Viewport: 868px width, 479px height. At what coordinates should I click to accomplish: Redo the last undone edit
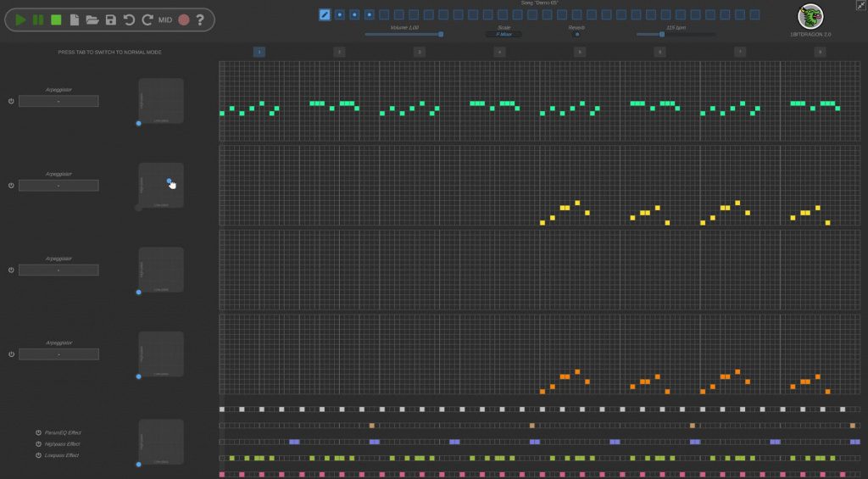coord(147,19)
